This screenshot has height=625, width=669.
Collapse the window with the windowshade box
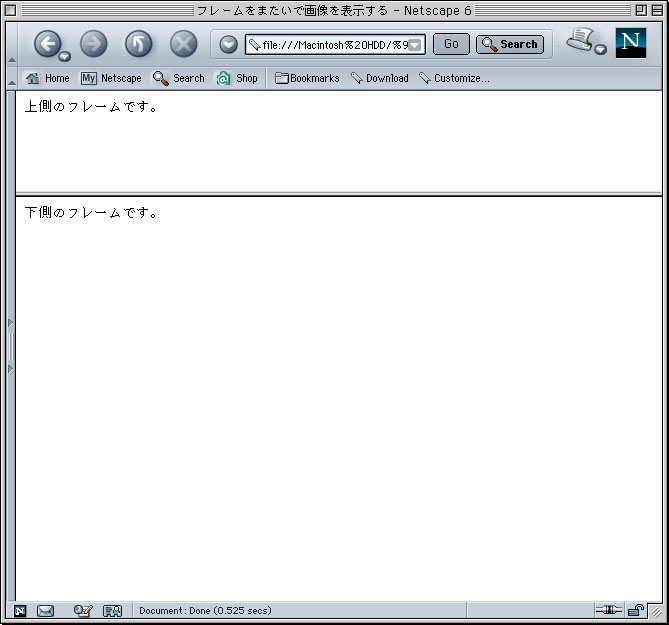pos(657,10)
